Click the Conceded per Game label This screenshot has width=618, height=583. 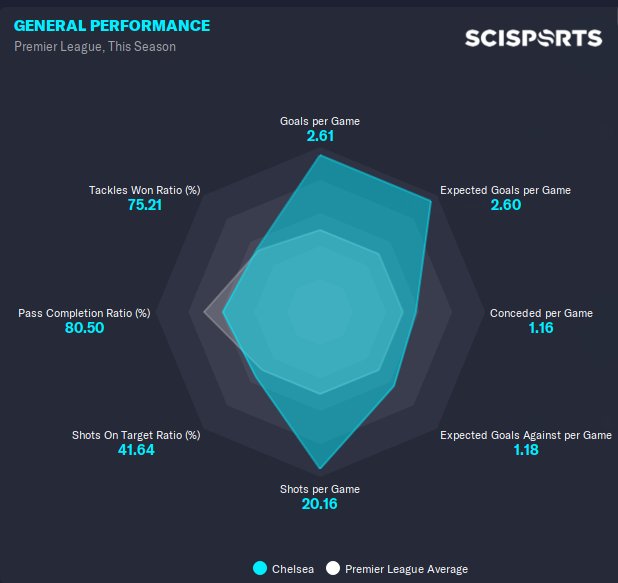[541, 313]
